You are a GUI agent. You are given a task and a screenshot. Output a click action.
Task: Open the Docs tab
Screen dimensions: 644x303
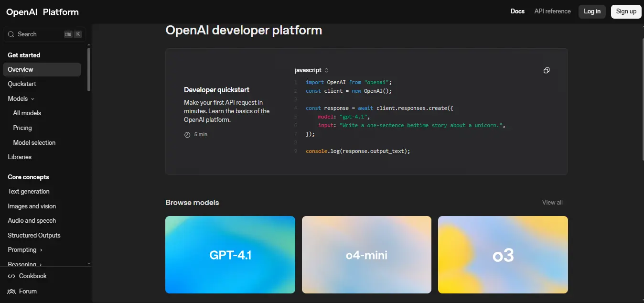pos(517,11)
